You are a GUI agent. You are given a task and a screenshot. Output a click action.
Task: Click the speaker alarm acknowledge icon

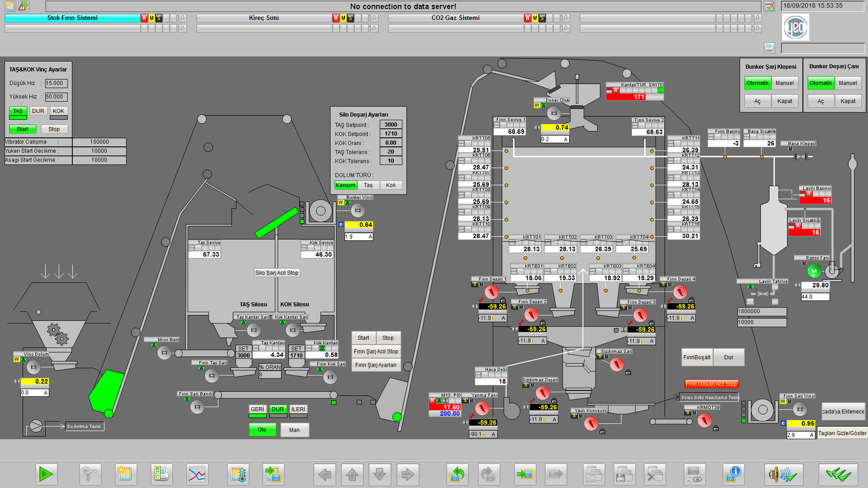click(x=782, y=474)
